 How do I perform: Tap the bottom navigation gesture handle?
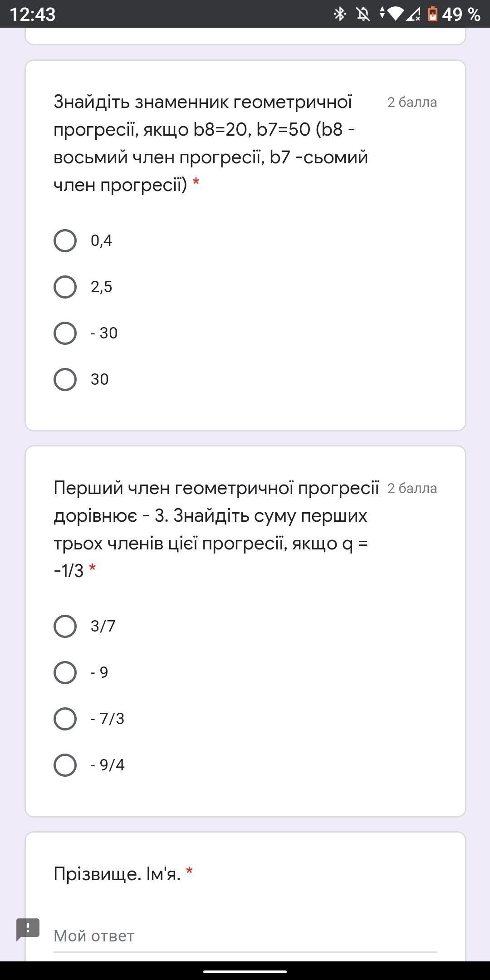click(x=245, y=972)
